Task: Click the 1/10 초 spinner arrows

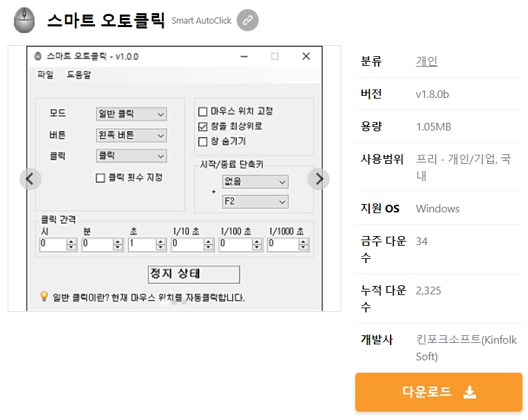Action: click(209, 245)
